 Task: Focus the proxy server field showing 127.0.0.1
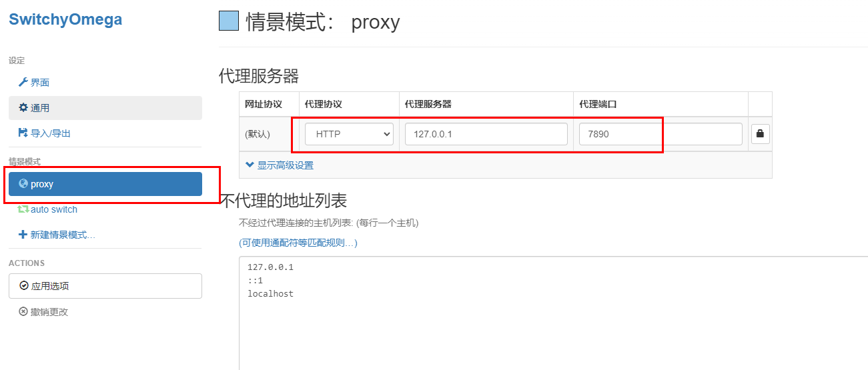[x=486, y=134]
